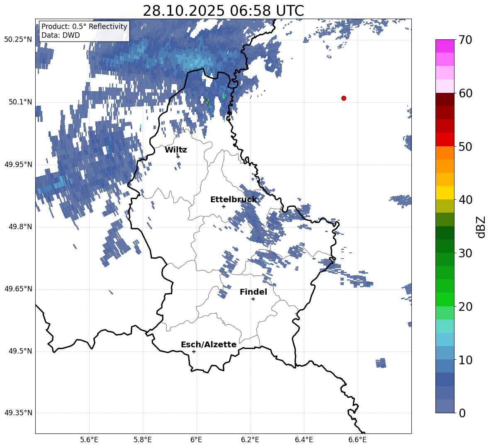
Task: Click the 6.2°E longitude label
Action: (x=250, y=440)
